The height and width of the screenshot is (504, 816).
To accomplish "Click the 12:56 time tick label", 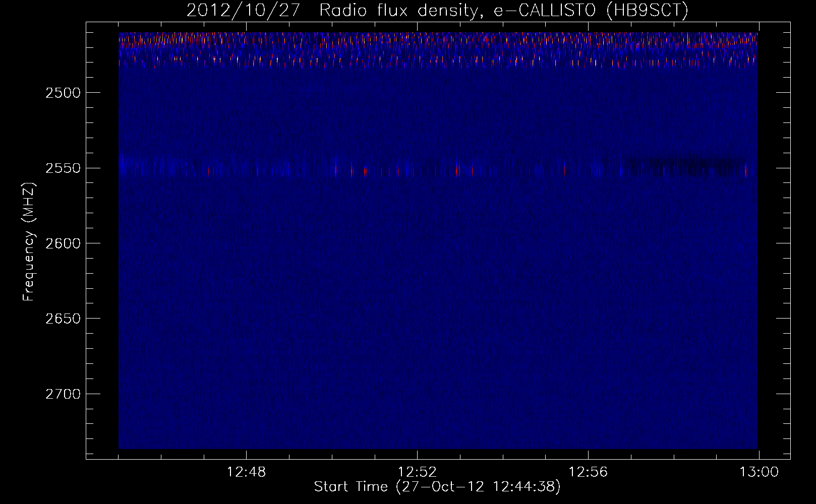I will point(588,472).
